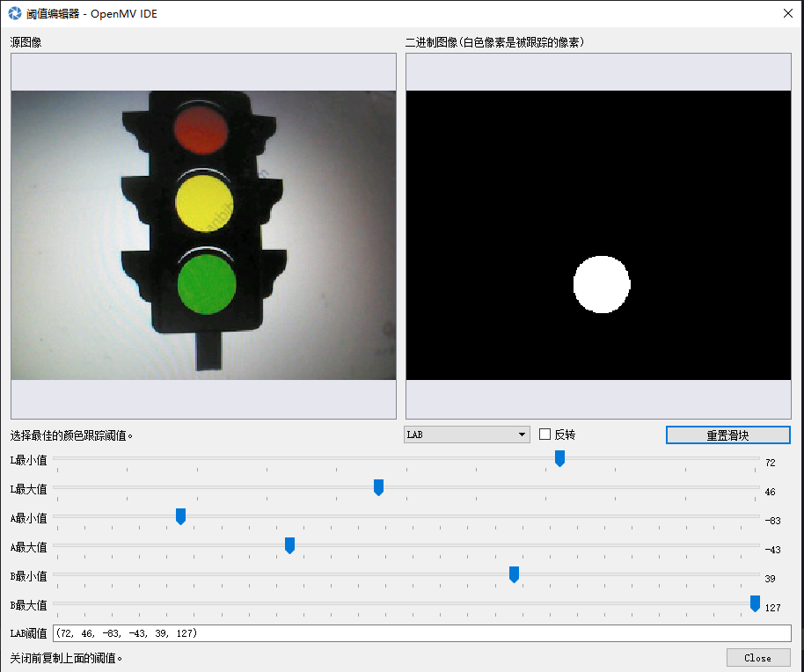Click the OpenMV IDE shutter icon in titlebar
This screenshot has width=804, height=672.
[12, 13]
